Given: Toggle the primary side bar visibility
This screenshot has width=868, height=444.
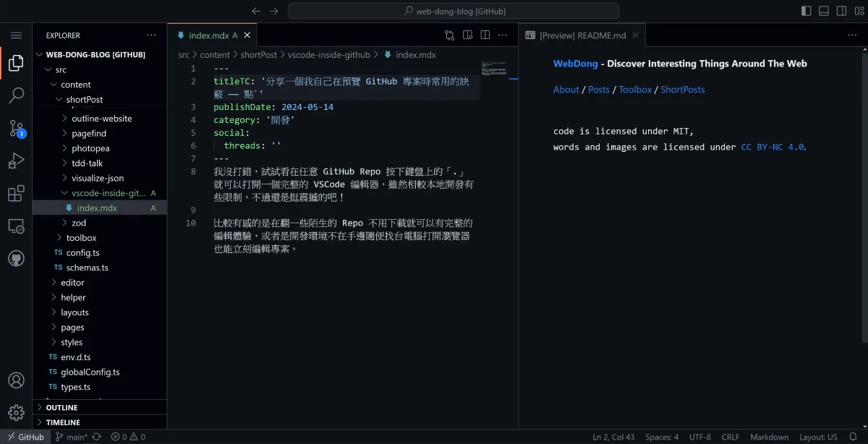Looking at the screenshot, I should pyautogui.click(x=807, y=11).
